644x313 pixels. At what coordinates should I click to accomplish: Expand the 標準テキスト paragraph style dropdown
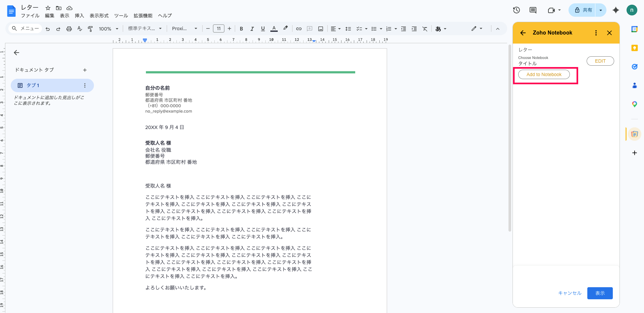point(145,29)
